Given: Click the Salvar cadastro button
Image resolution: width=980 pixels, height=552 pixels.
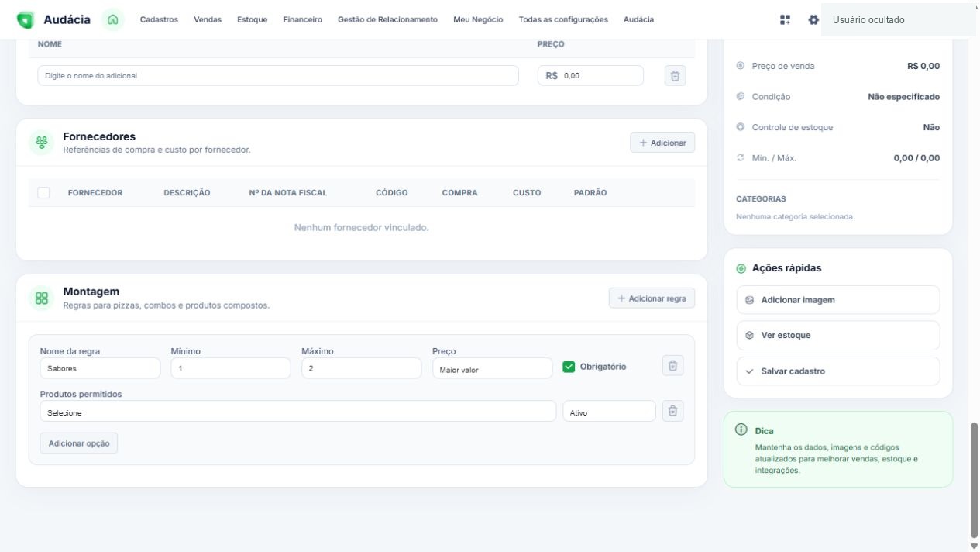Looking at the screenshot, I should (x=838, y=371).
